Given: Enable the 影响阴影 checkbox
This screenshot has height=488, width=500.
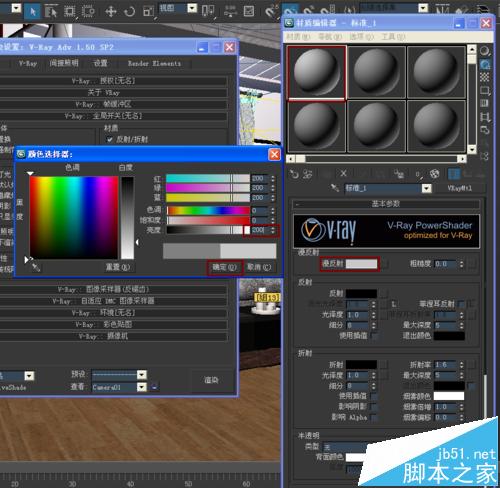Looking at the screenshot, I should click(374, 407).
